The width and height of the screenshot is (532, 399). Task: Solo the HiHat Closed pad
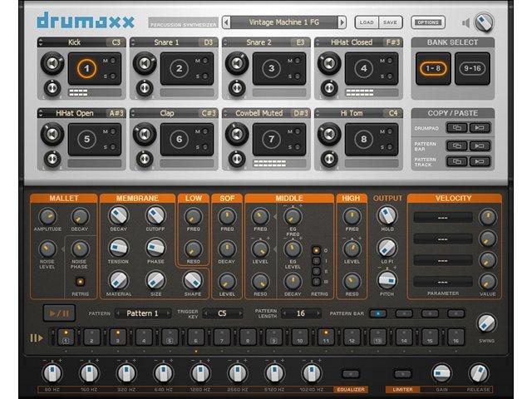coord(390,76)
